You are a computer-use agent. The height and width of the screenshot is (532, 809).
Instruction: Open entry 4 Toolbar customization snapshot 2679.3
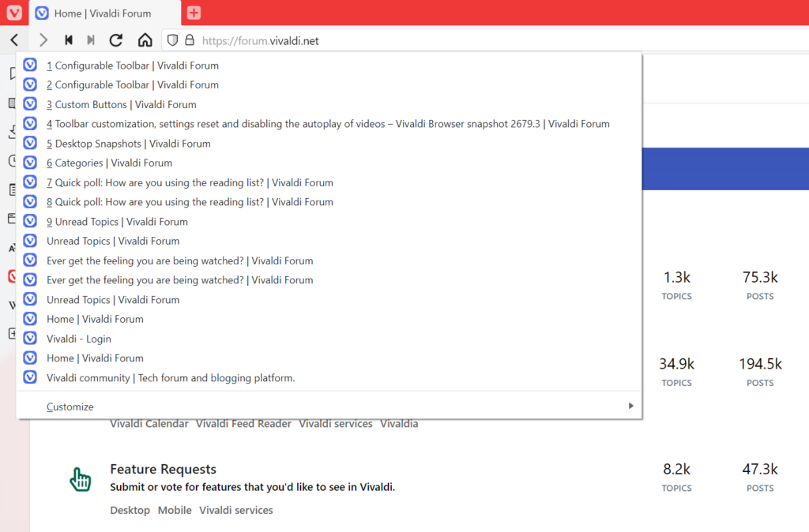point(329,124)
